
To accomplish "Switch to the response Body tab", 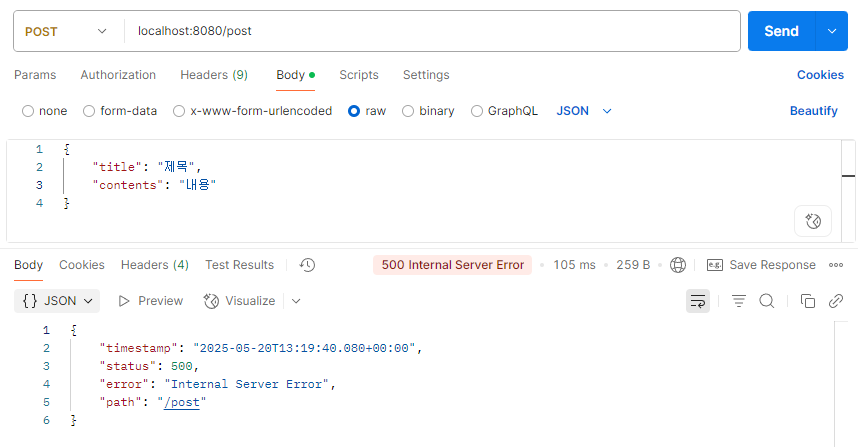I will coord(28,265).
